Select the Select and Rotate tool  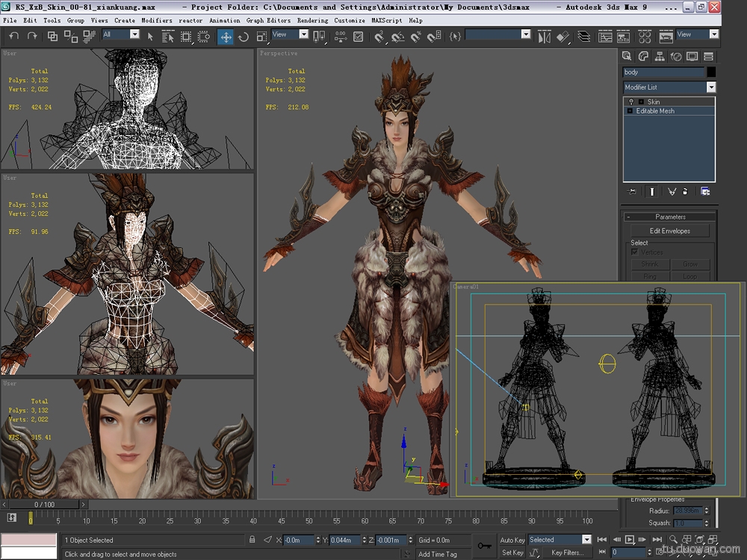pos(244,37)
